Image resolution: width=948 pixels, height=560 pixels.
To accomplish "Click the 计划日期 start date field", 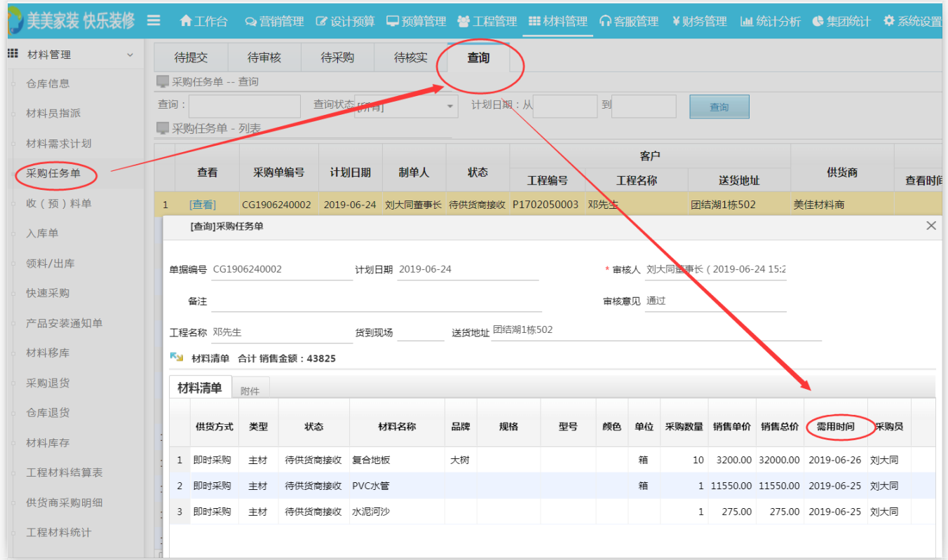I will 564,107.
